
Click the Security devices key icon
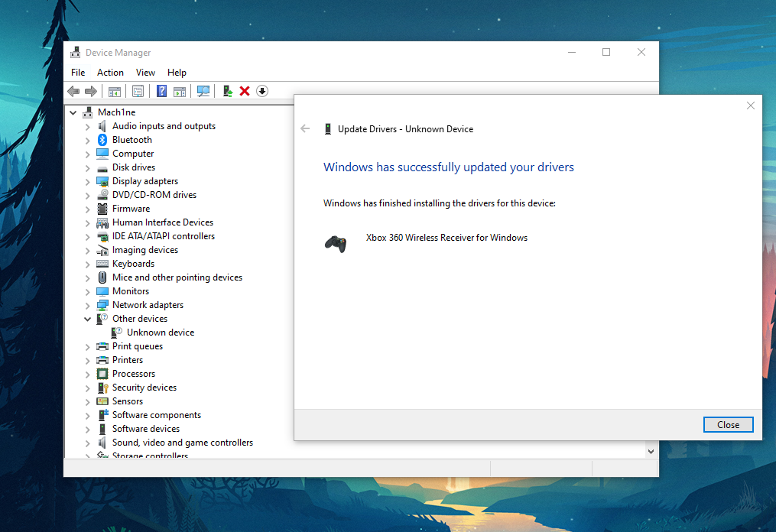pos(102,388)
